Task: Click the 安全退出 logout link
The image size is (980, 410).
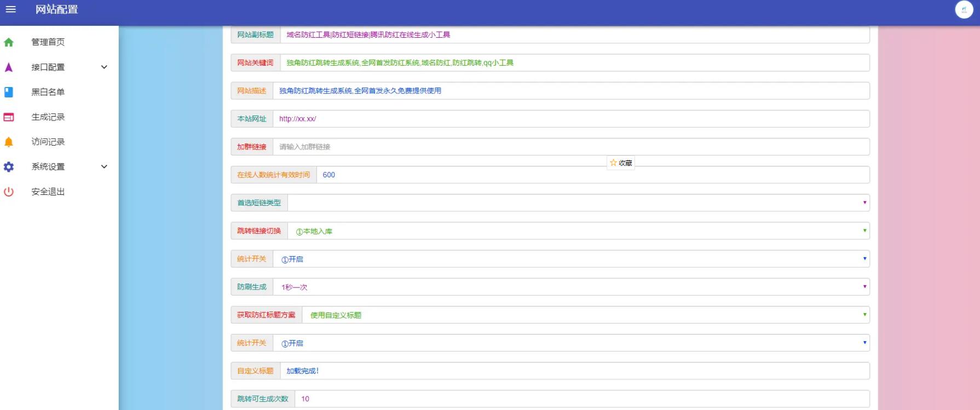Action: 48,192
